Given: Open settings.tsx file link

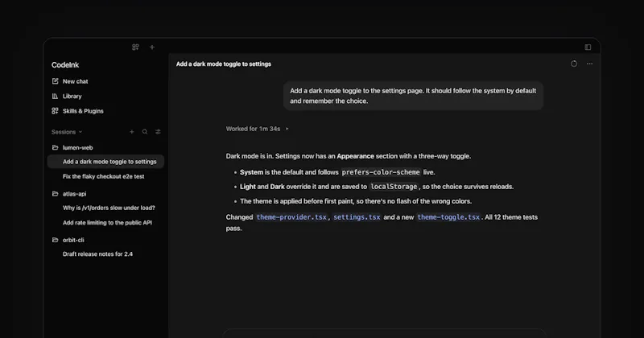Looking at the screenshot, I should [357, 217].
